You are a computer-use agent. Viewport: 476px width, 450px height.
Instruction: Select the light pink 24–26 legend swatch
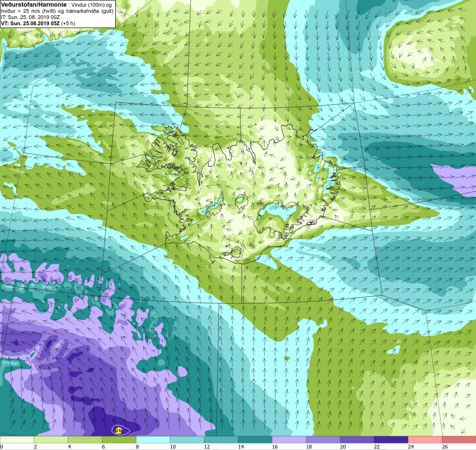(x=425, y=440)
